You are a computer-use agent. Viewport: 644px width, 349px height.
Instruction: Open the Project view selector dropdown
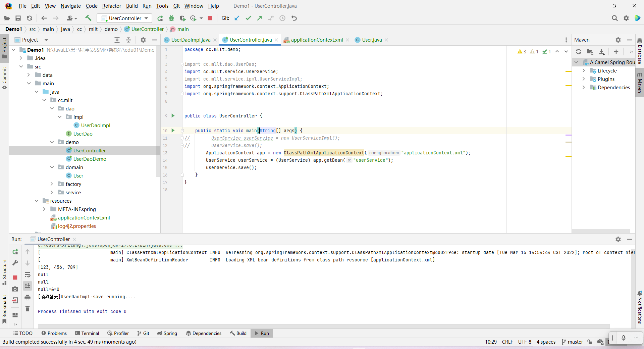coord(32,40)
